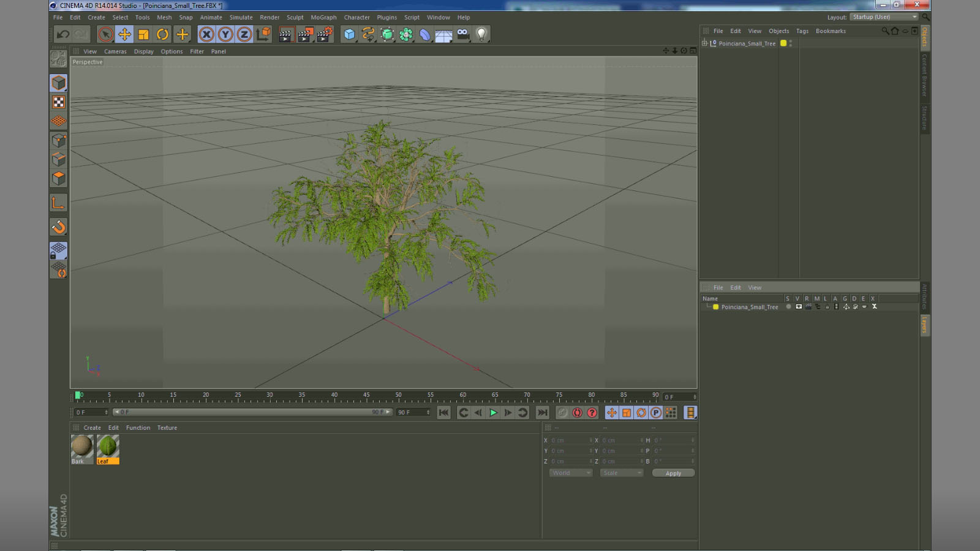Click the Apply button in coordinates

coord(673,473)
